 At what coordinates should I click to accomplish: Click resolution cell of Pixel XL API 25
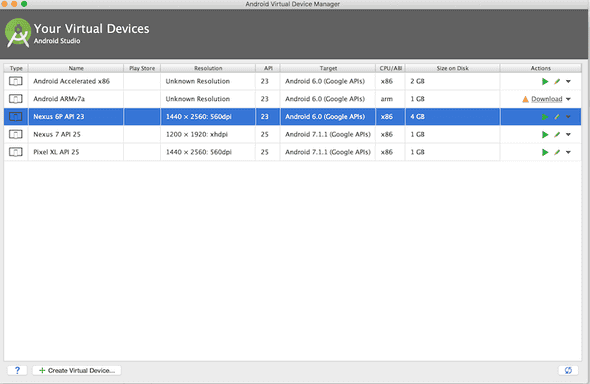tap(208, 152)
